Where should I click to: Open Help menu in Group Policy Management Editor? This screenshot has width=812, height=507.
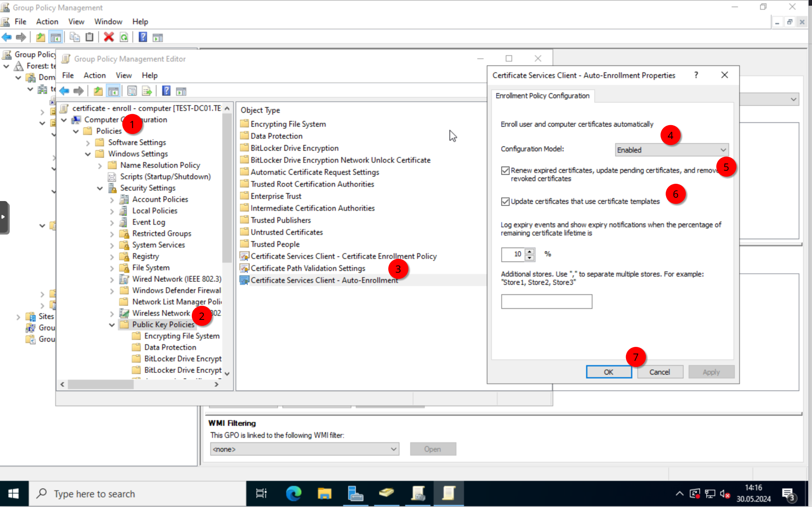150,75
